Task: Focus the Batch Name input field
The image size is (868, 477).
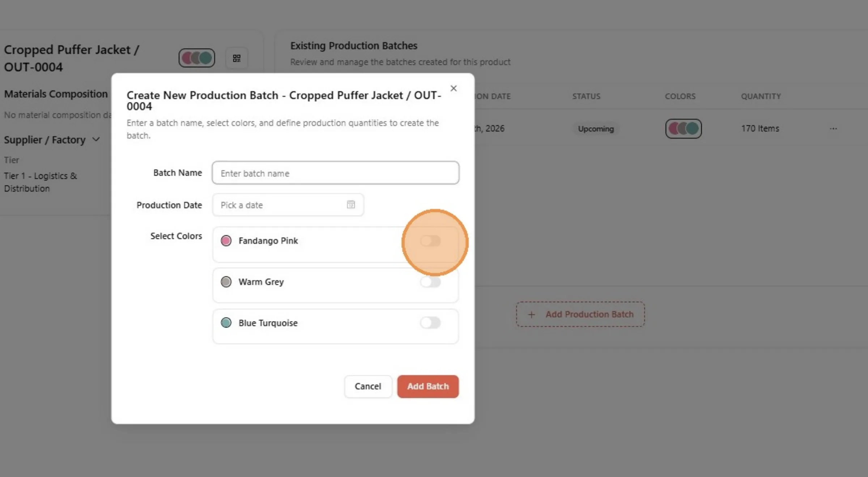Action: 335,173
